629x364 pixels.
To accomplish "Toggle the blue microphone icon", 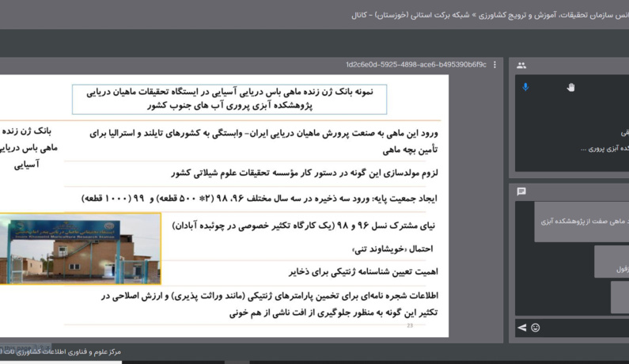I will point(525,87).
